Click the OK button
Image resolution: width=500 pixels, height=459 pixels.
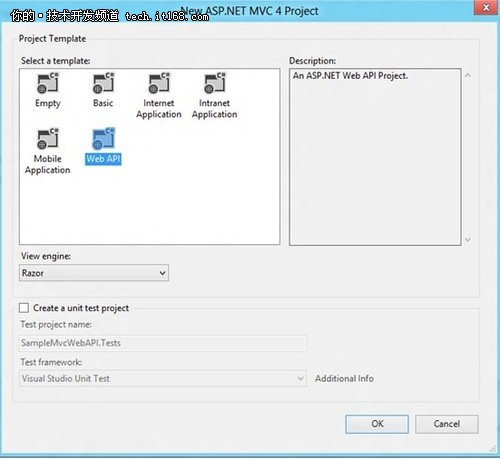(377, 424)
